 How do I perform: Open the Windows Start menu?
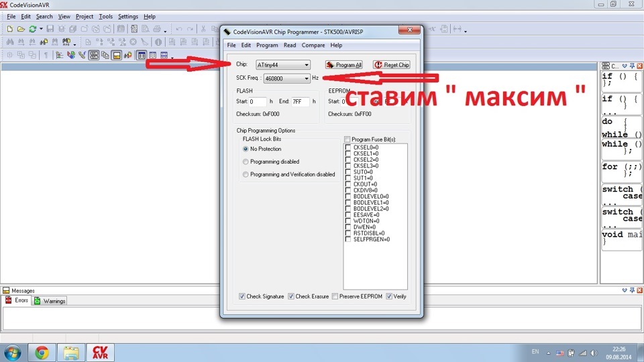13,353
